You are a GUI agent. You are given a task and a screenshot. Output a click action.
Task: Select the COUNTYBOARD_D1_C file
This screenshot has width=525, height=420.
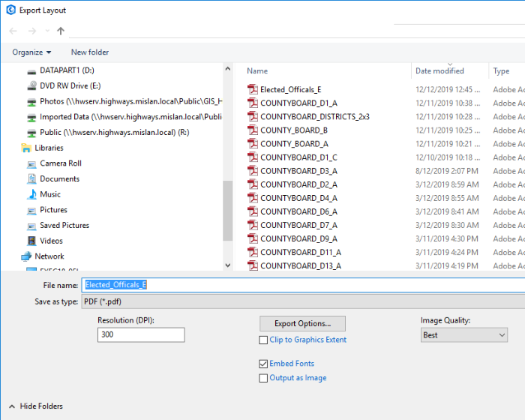coord(298,157)
